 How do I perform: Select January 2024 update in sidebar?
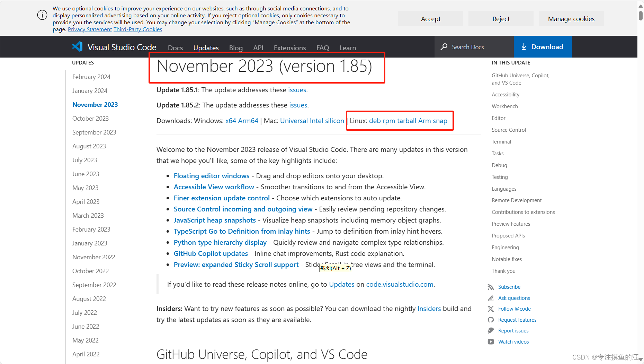click(x=90, y=91)
